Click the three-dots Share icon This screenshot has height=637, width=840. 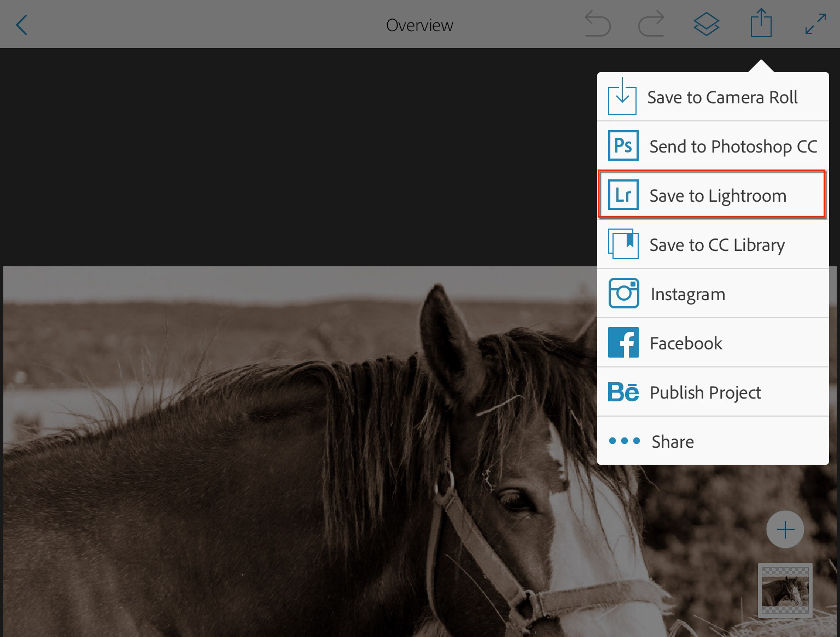624,441
